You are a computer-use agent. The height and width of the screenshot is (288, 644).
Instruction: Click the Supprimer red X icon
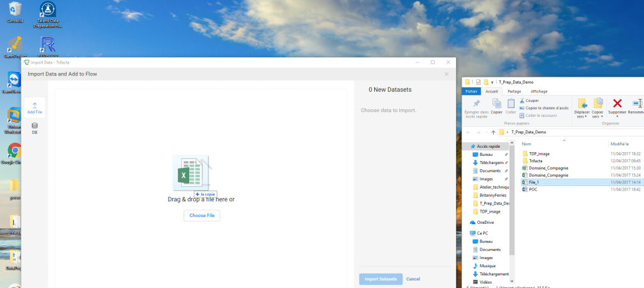click(x=617, y=104)
